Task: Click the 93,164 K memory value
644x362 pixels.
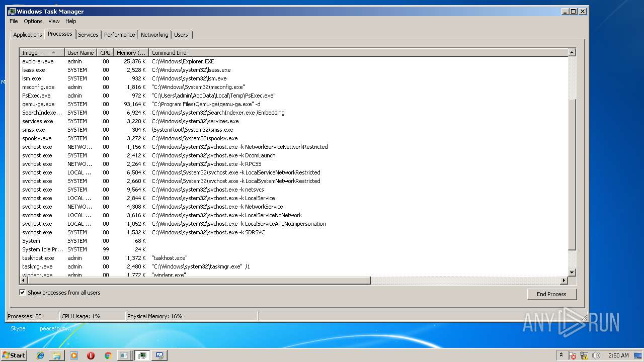Action: (134, 104)
